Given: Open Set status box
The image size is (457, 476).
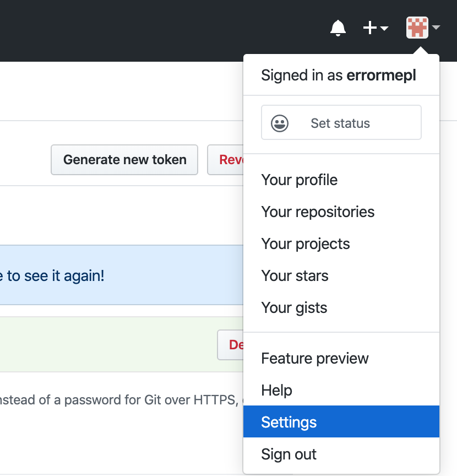Looking at the screenshot, I should [341, 123].
